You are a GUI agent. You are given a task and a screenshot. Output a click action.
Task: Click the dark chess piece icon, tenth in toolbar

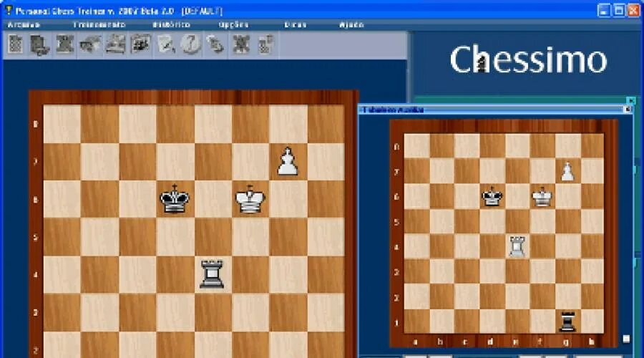click(241, 44)
